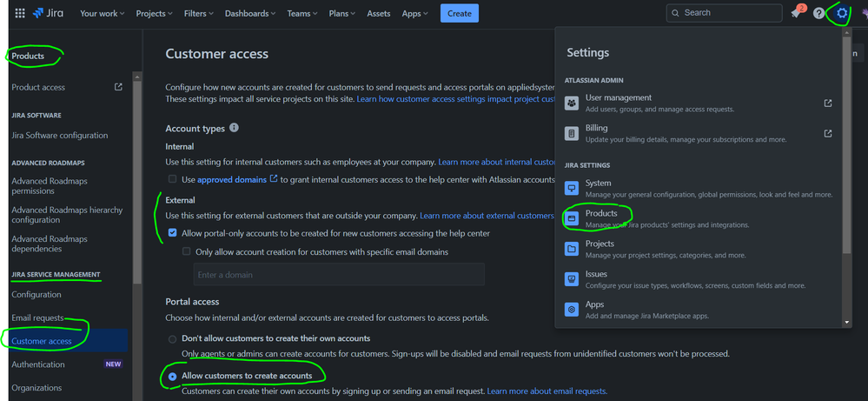868x401 pixels.
Task: Click the NEW badge beside Authentication
Action: coord(113,364)
